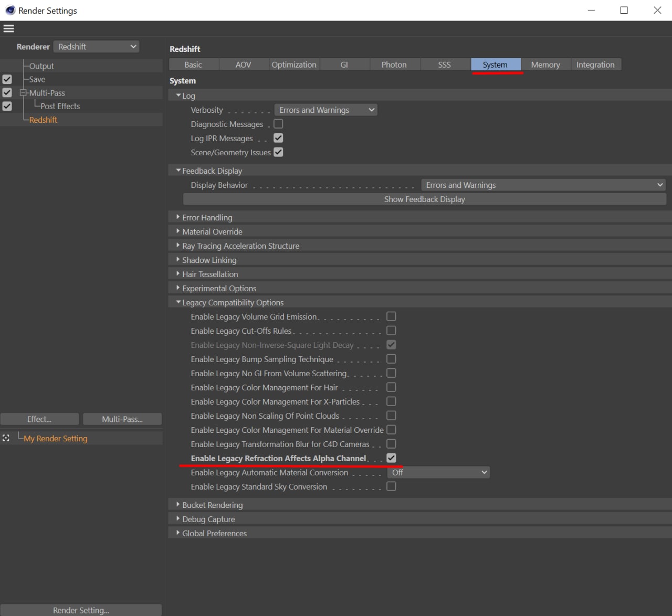This screenshot has height=616, width=672.
Task: Click the Effect... button
Action: (39, 419)
